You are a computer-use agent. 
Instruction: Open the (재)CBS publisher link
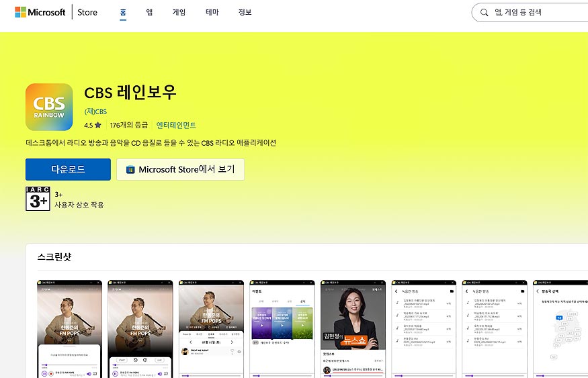[95, 111]
